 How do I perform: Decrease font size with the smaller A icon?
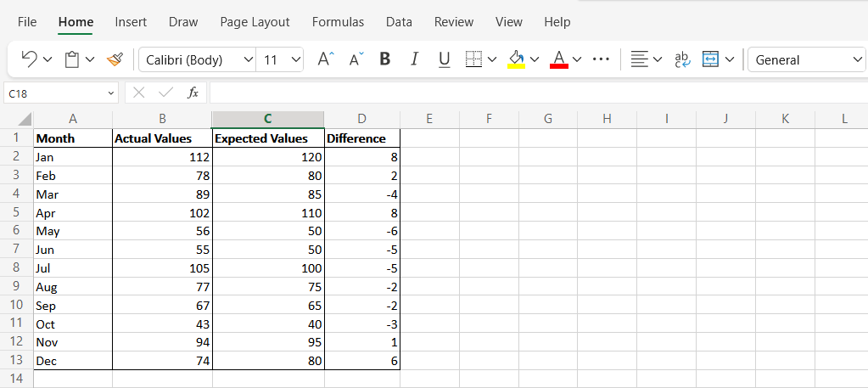click(357, 59)
